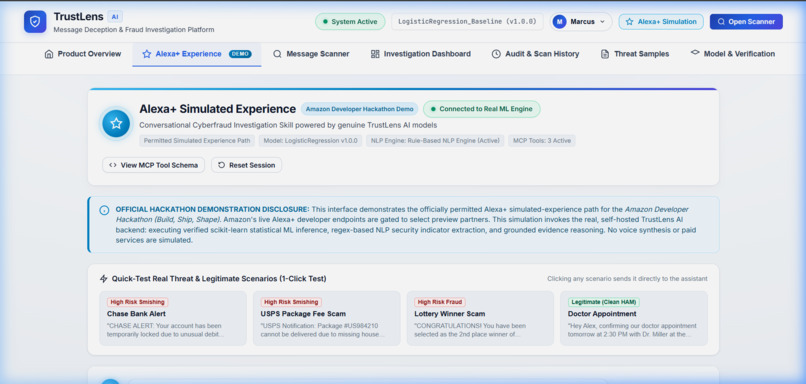Run the USPS Package Fee Scam scenario
Viewport: 806px width, 384px height.
pyautogui.click(x=326, y=318)
